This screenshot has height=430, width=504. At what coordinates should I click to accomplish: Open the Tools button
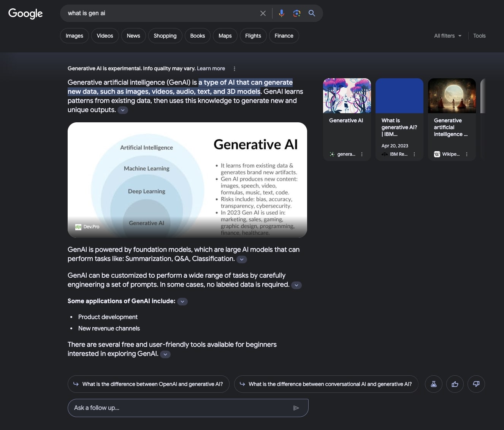(x=479, y=36)
